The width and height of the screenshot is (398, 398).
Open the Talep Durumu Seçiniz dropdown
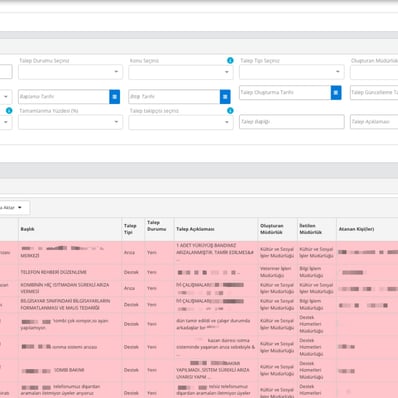point(70,72)
